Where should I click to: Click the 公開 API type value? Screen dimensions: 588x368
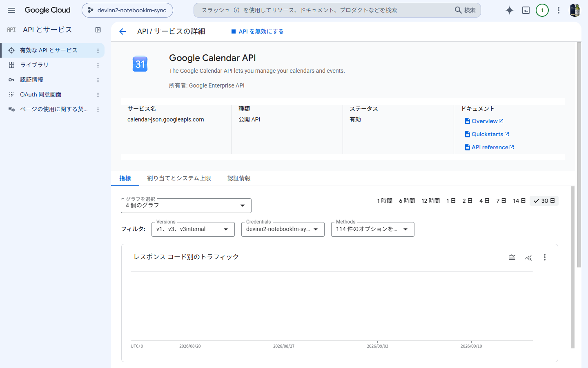tap(249, 119)
